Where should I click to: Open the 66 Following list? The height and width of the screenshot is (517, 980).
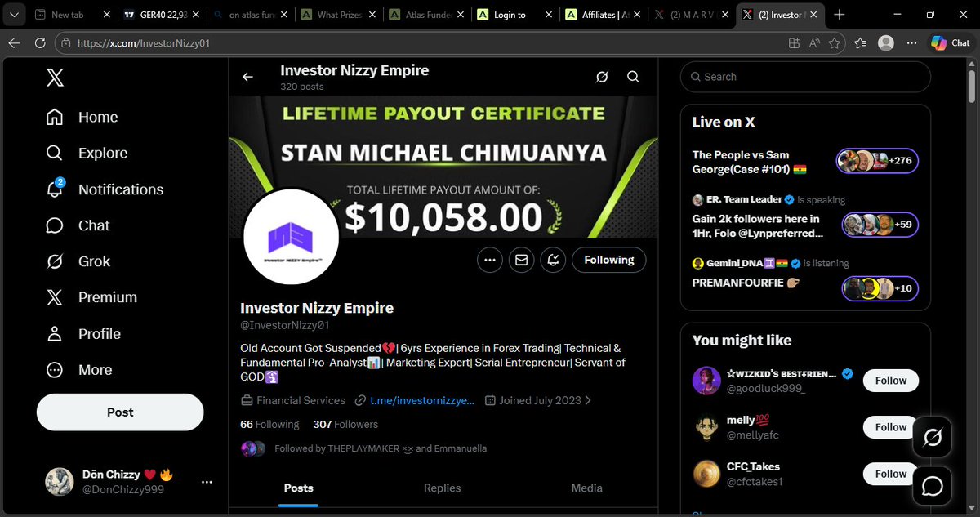click(x=269, y=424)
